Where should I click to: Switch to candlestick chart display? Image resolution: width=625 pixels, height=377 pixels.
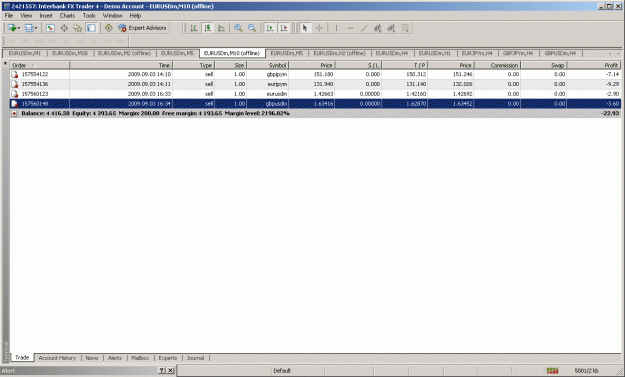[208, 28]
